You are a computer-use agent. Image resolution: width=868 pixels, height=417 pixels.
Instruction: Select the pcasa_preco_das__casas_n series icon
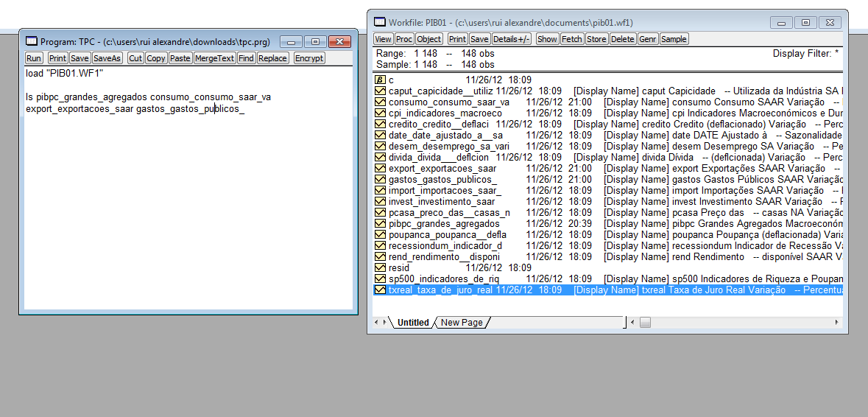point(380,213)
